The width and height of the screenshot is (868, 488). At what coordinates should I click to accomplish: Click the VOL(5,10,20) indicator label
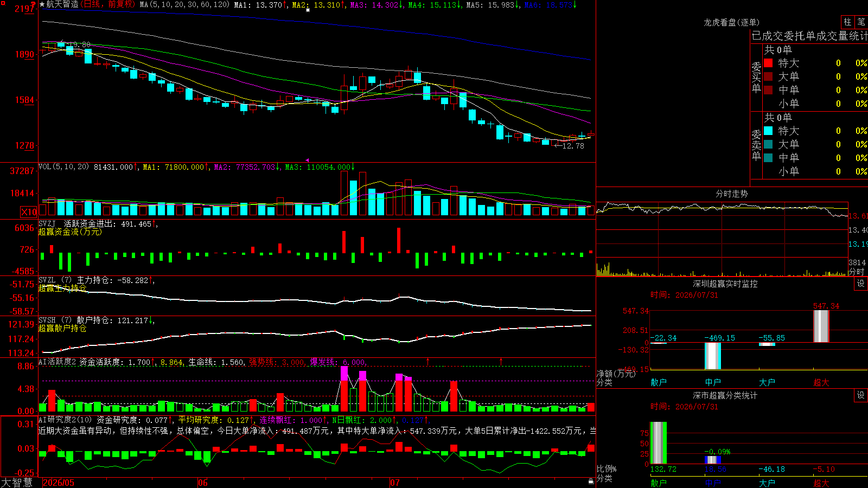tap(64, 167)
